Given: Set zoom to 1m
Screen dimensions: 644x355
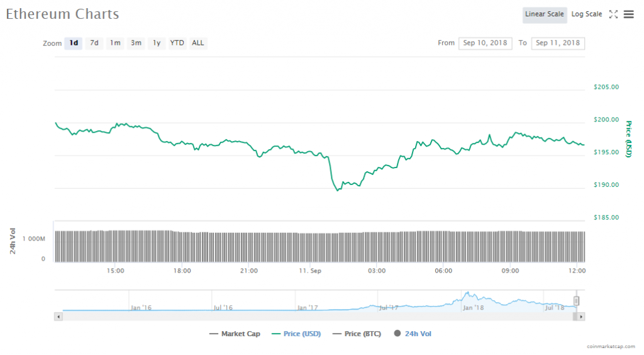Looking at the screenshot, I should pyautogui.click(x=115, y=43).
